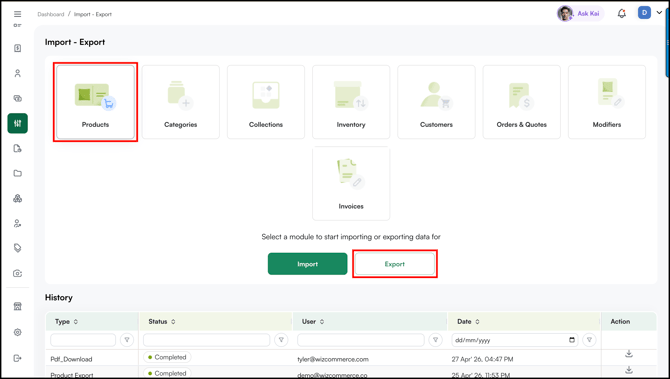Select the Customers module card
The height and width of the screenshot is (379, 670).
[x=436, y=102]
